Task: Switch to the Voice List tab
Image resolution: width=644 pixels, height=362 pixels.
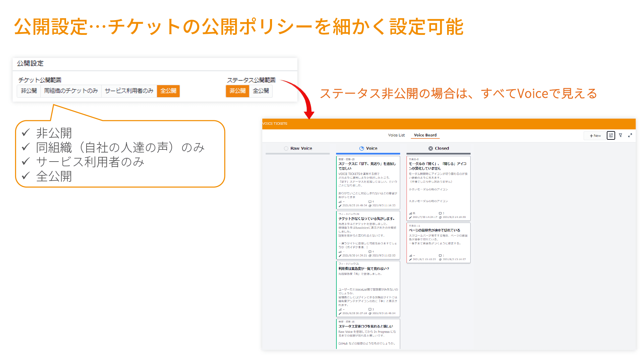Action: click(396, 135)
